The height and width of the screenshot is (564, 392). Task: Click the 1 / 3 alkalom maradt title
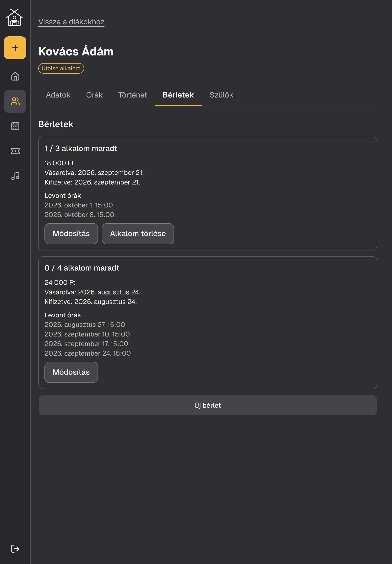[81, 148]
